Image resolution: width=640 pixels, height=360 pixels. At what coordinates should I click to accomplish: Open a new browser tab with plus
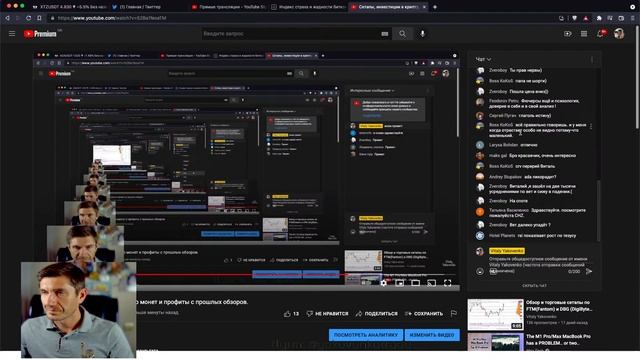coord(435,7)
